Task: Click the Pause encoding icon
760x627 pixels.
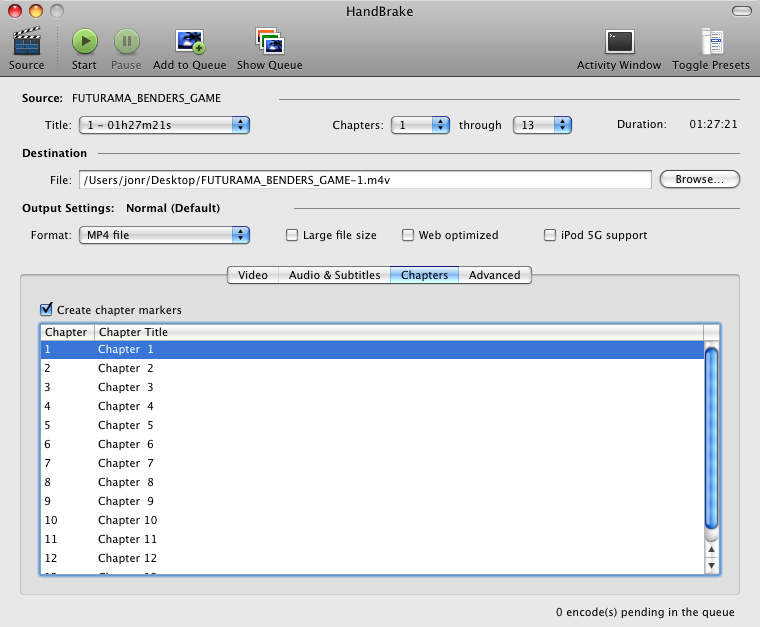Action: pos(127,42)
